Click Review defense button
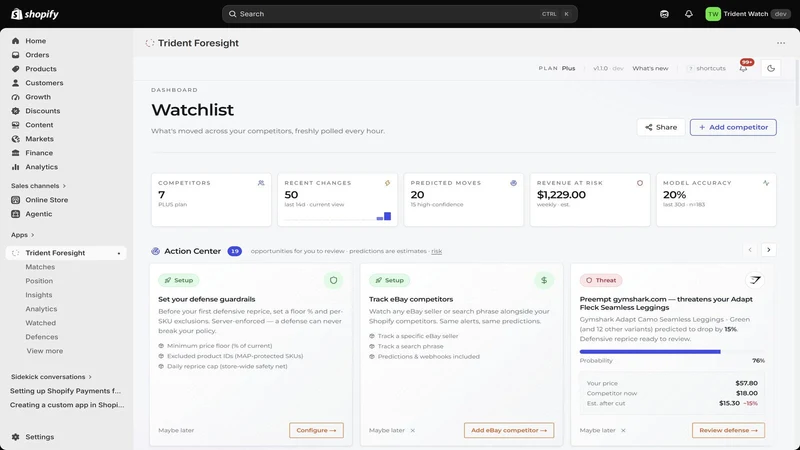Image resolution: width=800 pixels, height=450 pixels. [x=728, y=430]
